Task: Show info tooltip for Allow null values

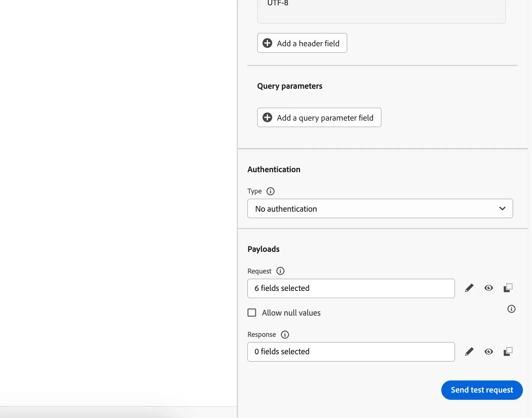Action: point(512,309)
